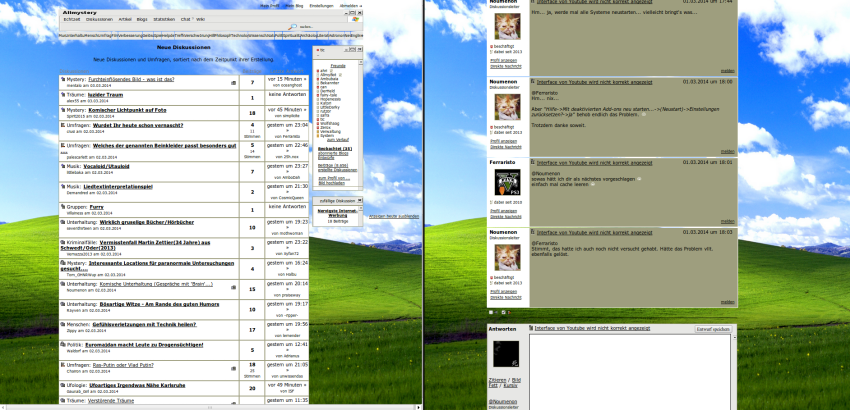Click the icon beside 'Politik: Euromajdan macht Leute'
The width and height of the screenshot is (850, 410).
pyautogui.click(x=63, y=344)
